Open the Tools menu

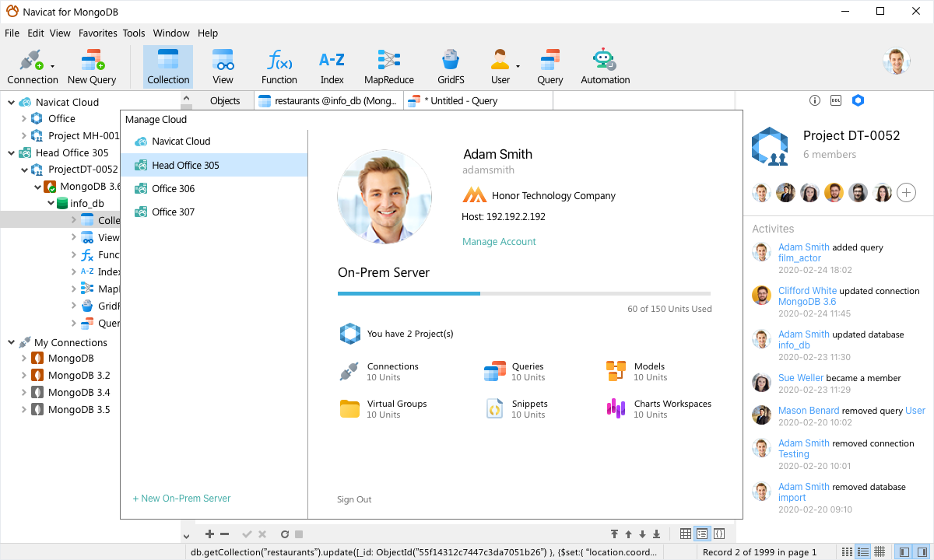[134, 33]
